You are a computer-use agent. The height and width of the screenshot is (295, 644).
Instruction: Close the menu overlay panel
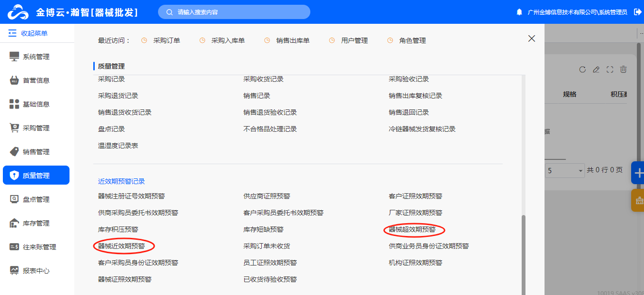532,39
